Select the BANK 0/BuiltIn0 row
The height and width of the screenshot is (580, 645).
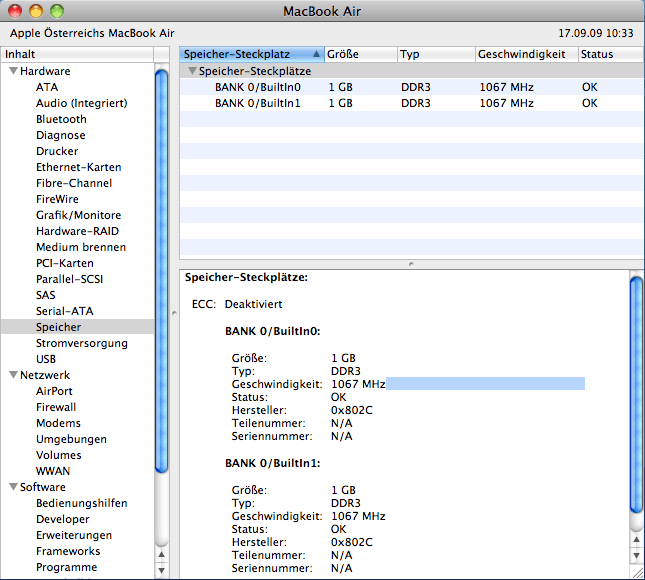pos(257,87)
